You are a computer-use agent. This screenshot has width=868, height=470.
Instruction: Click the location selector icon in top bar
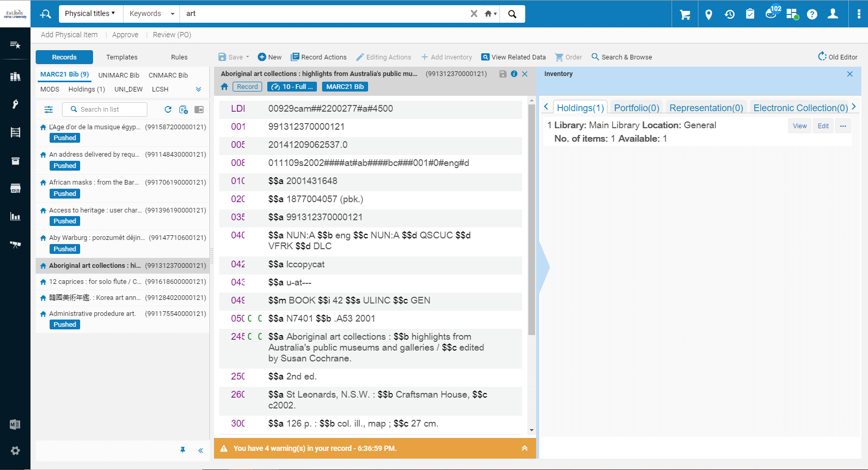pos(708,14)
